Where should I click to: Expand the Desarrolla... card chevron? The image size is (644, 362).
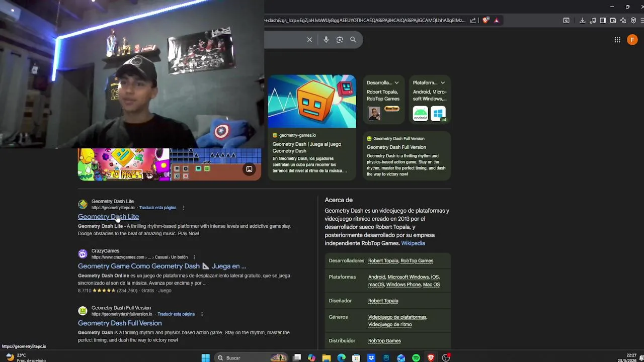396,83
